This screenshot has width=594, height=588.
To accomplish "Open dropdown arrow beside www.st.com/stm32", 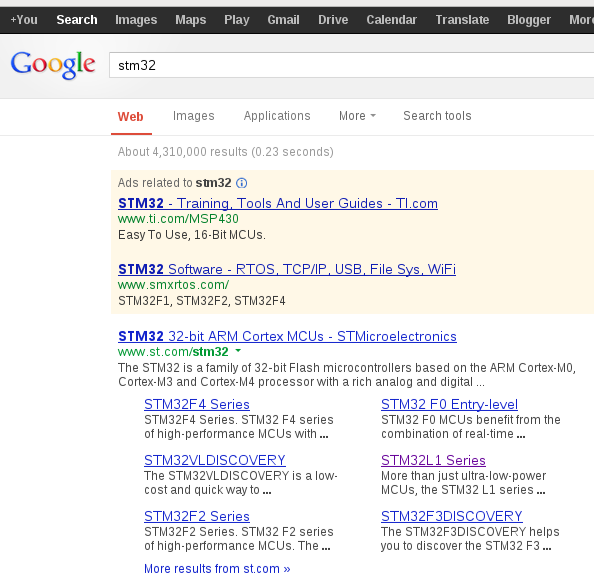I will coord(238,351).
